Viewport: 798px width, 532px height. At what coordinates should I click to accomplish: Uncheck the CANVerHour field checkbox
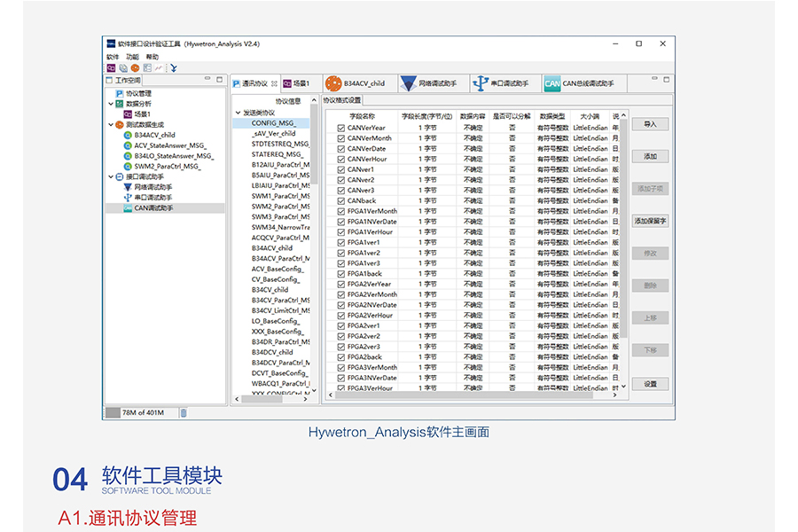[341, 160]
